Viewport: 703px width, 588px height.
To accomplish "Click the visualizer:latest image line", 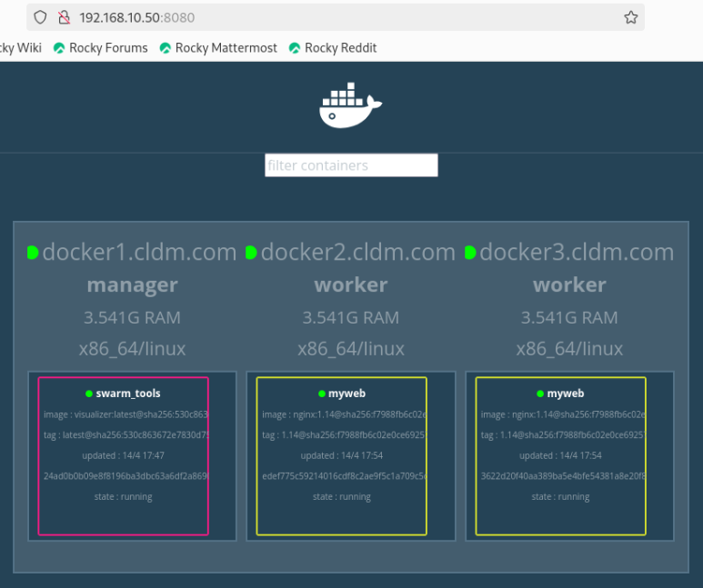I will (126, 414).
